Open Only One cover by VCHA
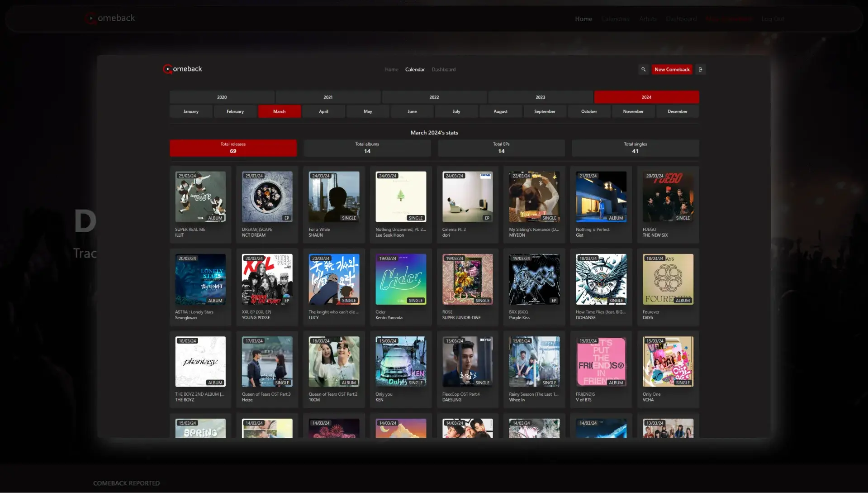 point(668,361)
